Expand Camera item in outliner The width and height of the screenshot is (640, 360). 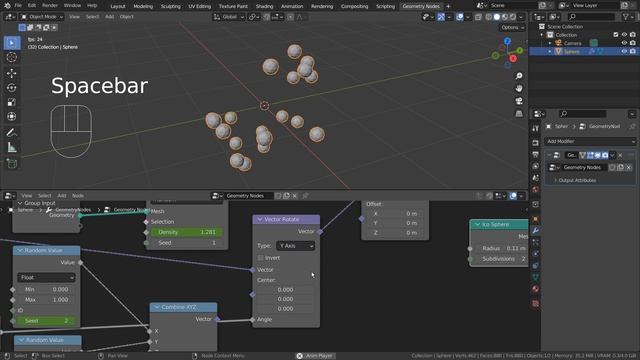click(x=550, y=43)
